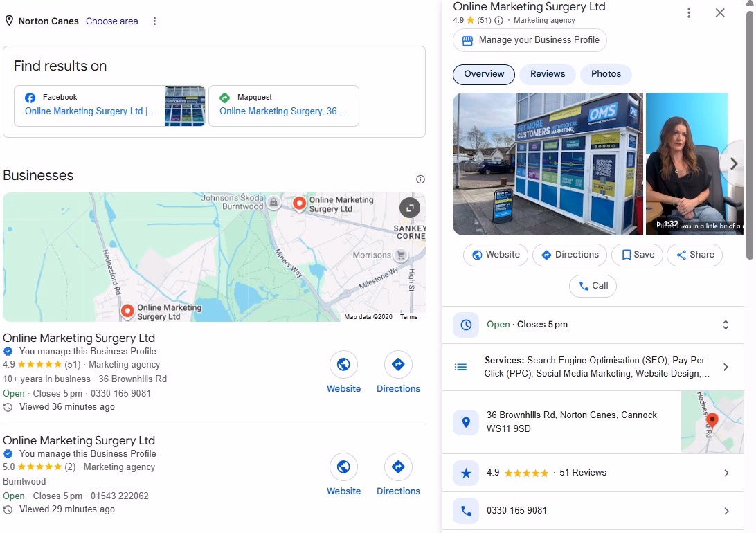Screen dimensions: 756x533
Task: Open the Burntwood Online Marketing Surgery Ltd listing title
Action: click(x=79, y=440)
